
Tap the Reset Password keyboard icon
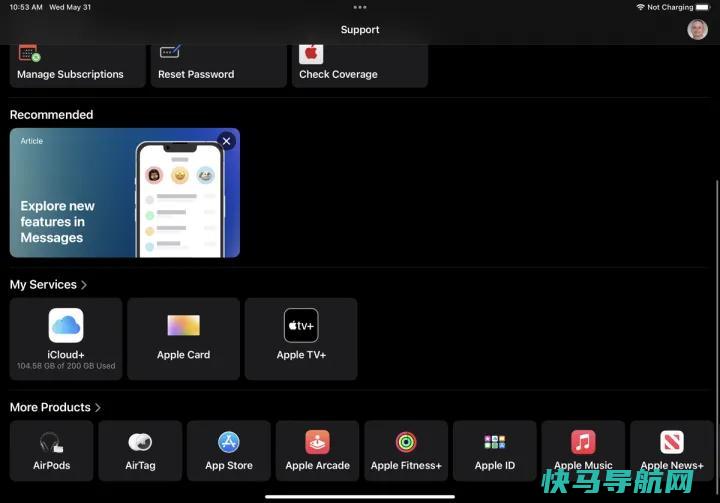click(170, 51)
